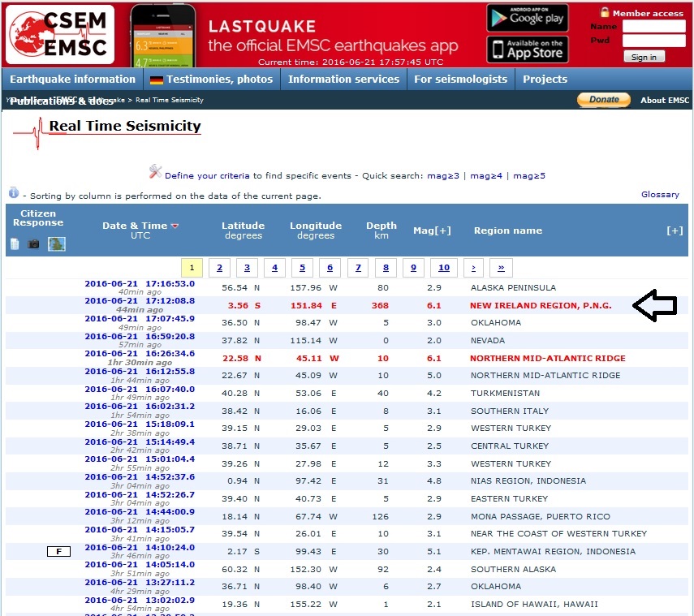
Task: Open the Earthquake information menu
Action: click(72, 80)
